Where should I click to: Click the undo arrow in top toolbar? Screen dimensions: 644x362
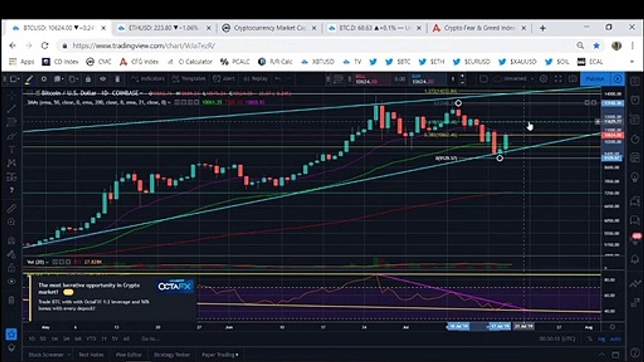coord(278,79)
